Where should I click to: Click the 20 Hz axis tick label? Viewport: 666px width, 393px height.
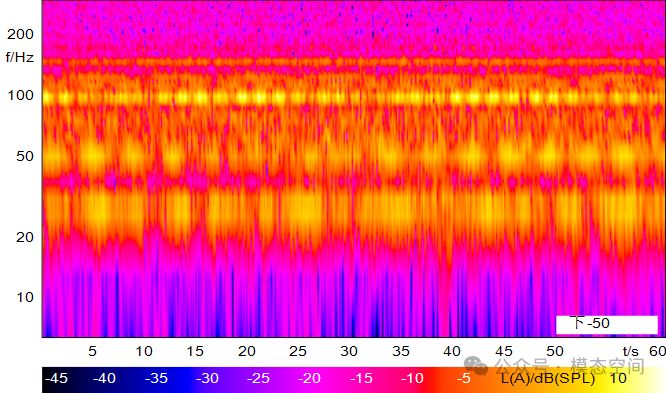click(x=25, y=237)
